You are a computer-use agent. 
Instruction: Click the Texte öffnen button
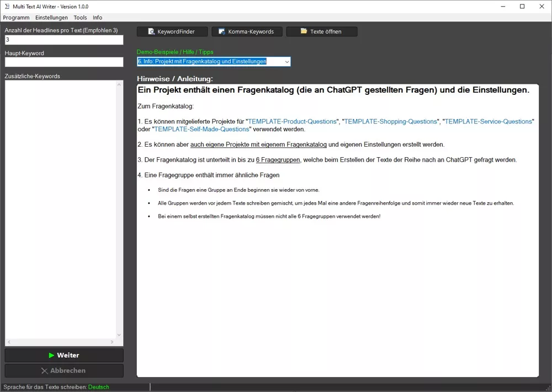point(322,31)
